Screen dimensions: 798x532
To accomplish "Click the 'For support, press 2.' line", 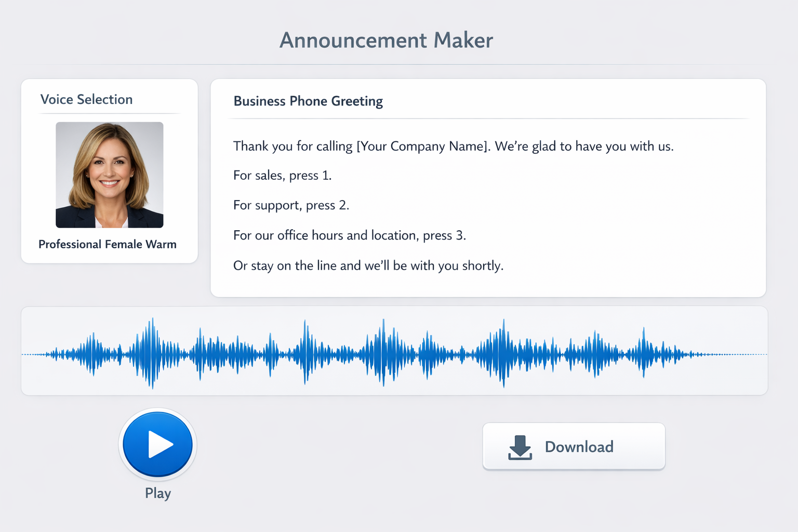I will (x=291, y=205).
